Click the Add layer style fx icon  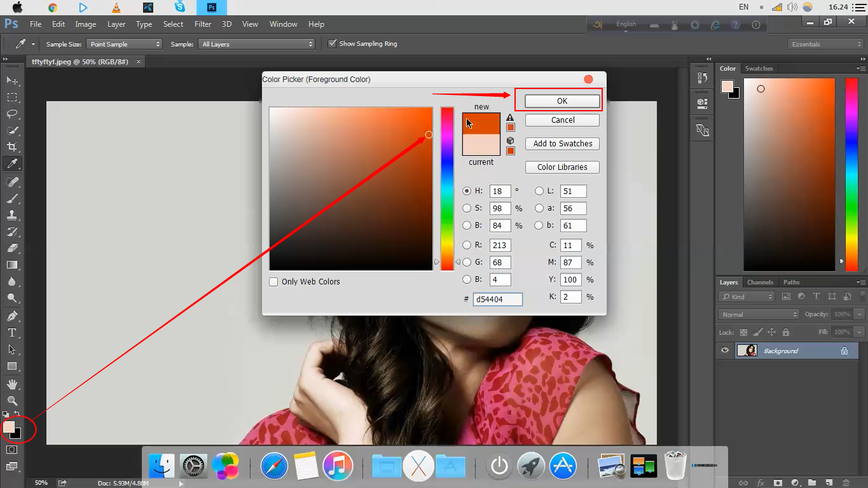pyautogui.click(x=760, y=483)
